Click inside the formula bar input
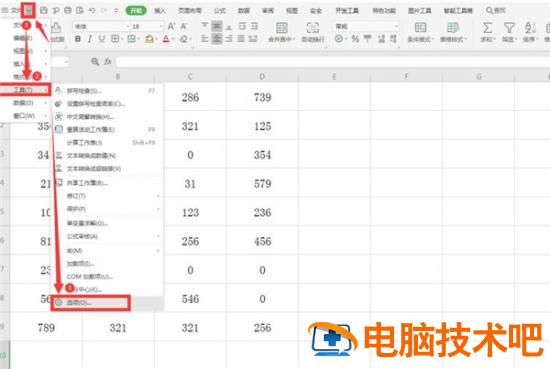The image size is (550, 369). pyautogui.click(x=333, y=62)
